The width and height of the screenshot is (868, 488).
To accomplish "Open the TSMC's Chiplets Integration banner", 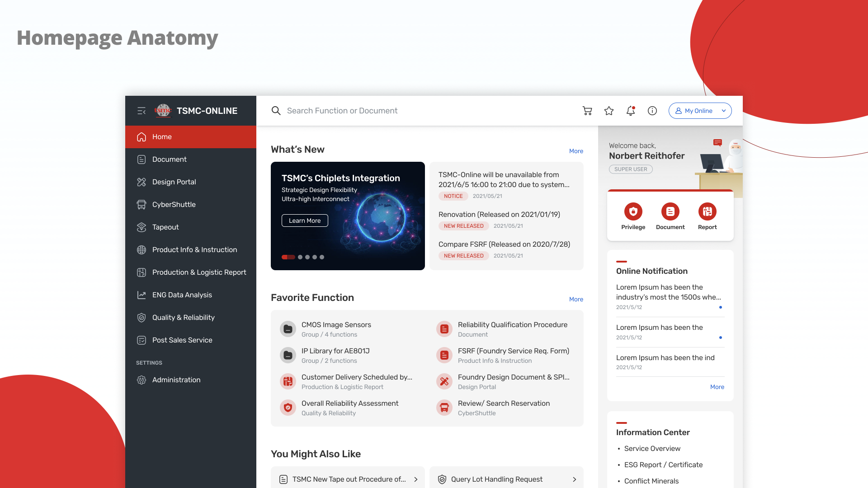I will point(348,216).
